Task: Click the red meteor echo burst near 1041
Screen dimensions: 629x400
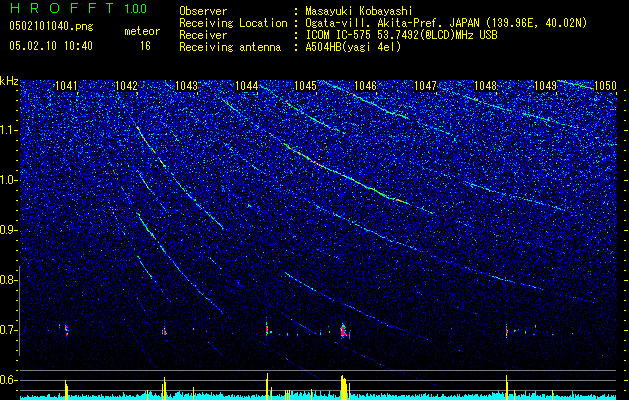Action: tap(67, 330)
